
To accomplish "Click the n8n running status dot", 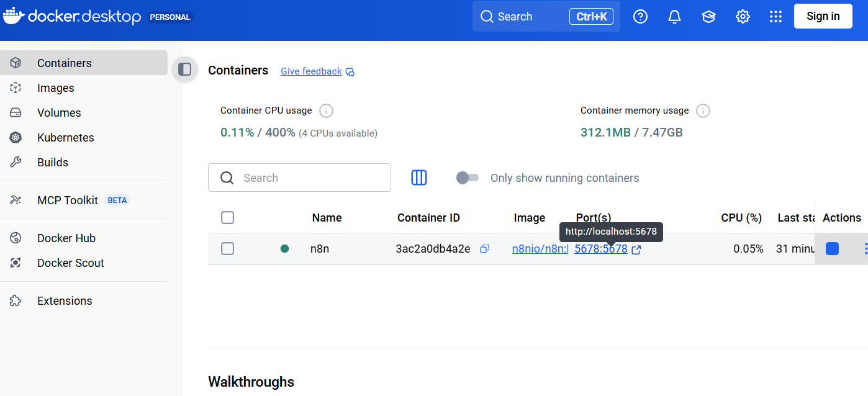I will pos(285,249).
